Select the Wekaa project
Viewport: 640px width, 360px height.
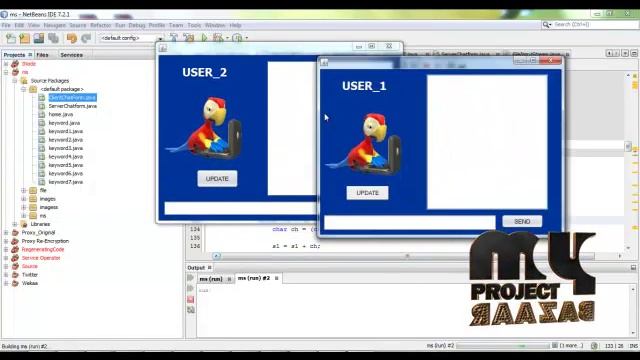[x=30, y=283]
